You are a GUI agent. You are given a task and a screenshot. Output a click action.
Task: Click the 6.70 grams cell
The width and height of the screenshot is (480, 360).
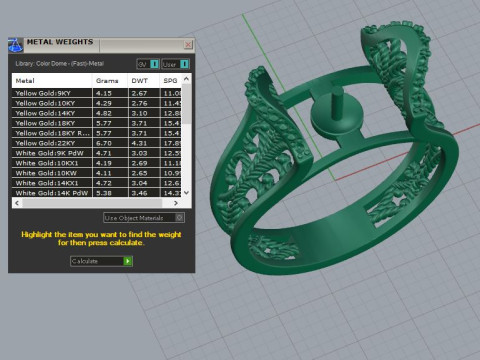click(x=110, y=143)
